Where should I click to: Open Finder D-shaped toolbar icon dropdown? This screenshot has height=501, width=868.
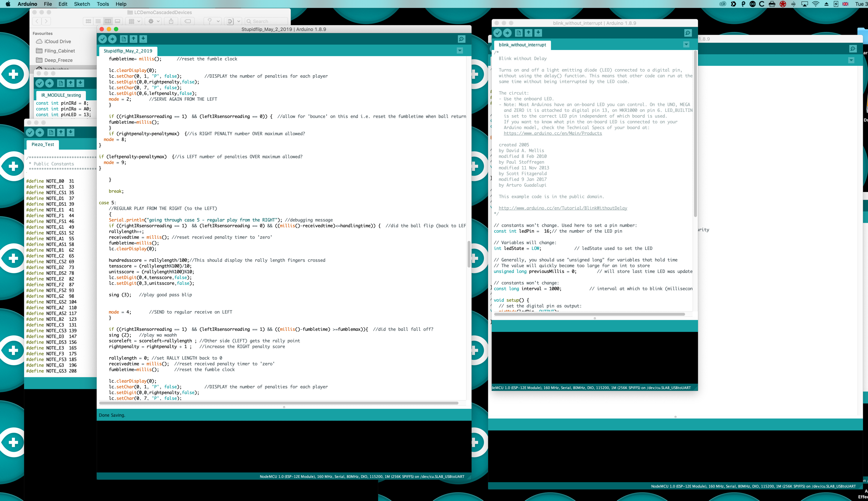(x=233, y=21)
